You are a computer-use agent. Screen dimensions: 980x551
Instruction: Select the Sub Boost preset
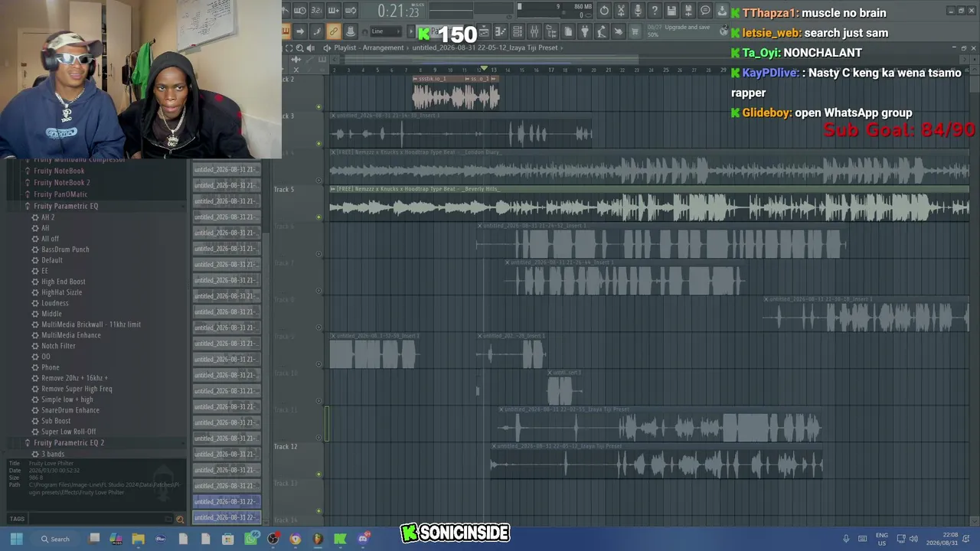[x=55, y=421]
